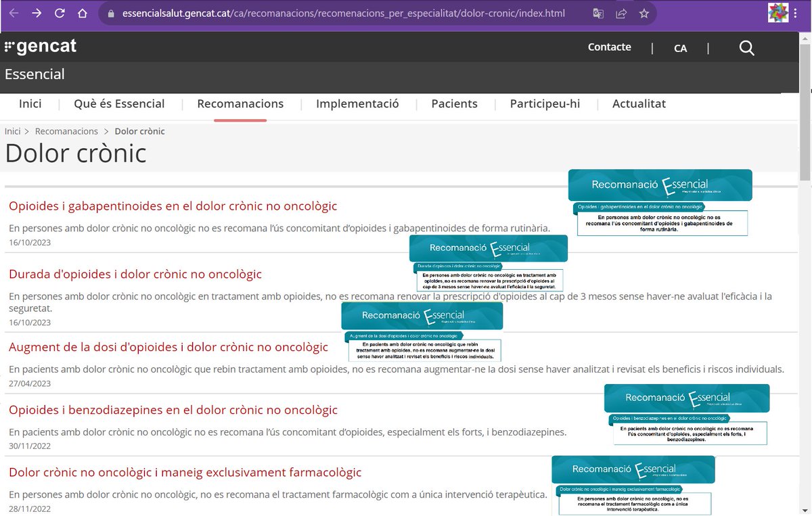
Task: Share this page using the share icon
Action: point(621,14)
